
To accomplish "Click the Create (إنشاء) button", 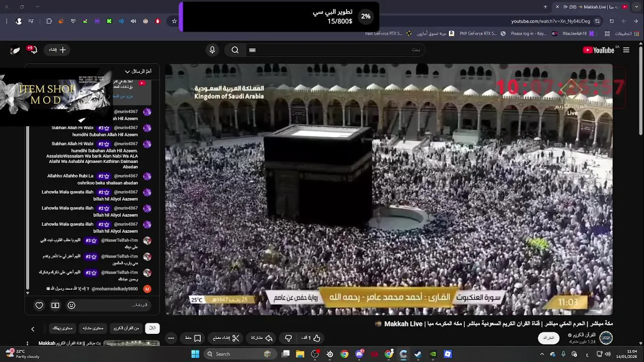I will pyautogui.click(x=57, y=50).
